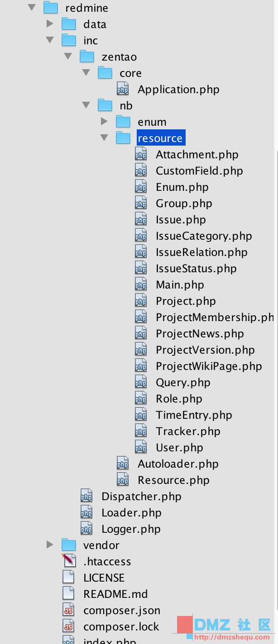Click the Dispatcher.php file icon
Screen dimensions: 278x644
(x=86, y=496)
